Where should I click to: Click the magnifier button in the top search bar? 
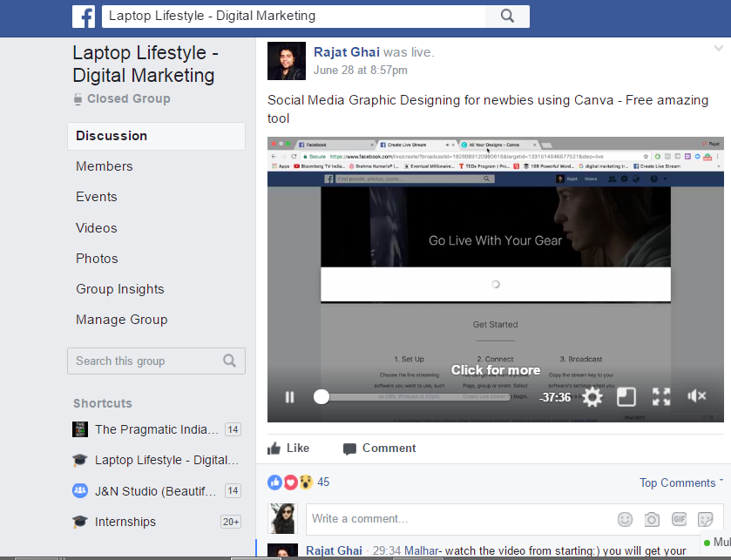pos(507,17)
